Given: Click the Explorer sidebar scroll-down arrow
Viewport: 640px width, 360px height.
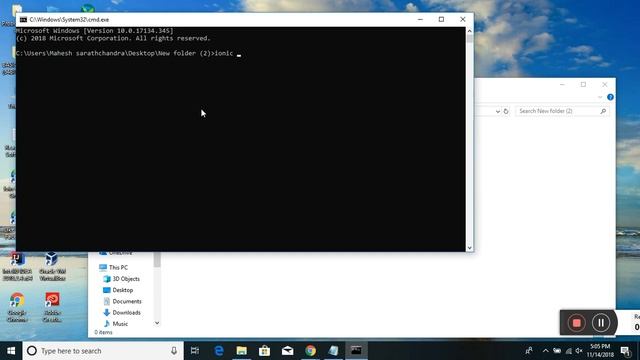Looking at the screenshot, I should pyautogui.click(x=157, y=323).
